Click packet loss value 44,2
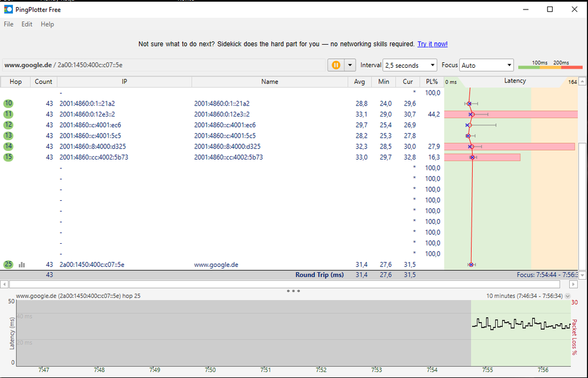The image size is (588, 378). pos(434,114)
